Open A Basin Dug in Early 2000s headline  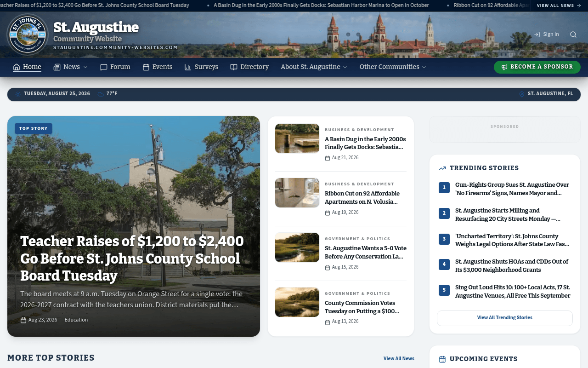click(x=365, y=143)
